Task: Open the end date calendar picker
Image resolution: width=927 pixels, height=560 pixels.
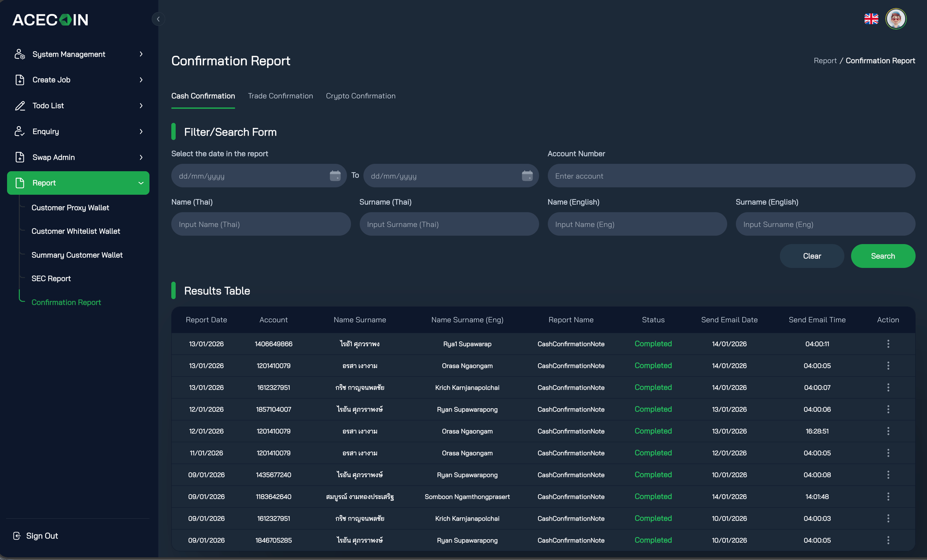Action: click(x=527, y=176)
